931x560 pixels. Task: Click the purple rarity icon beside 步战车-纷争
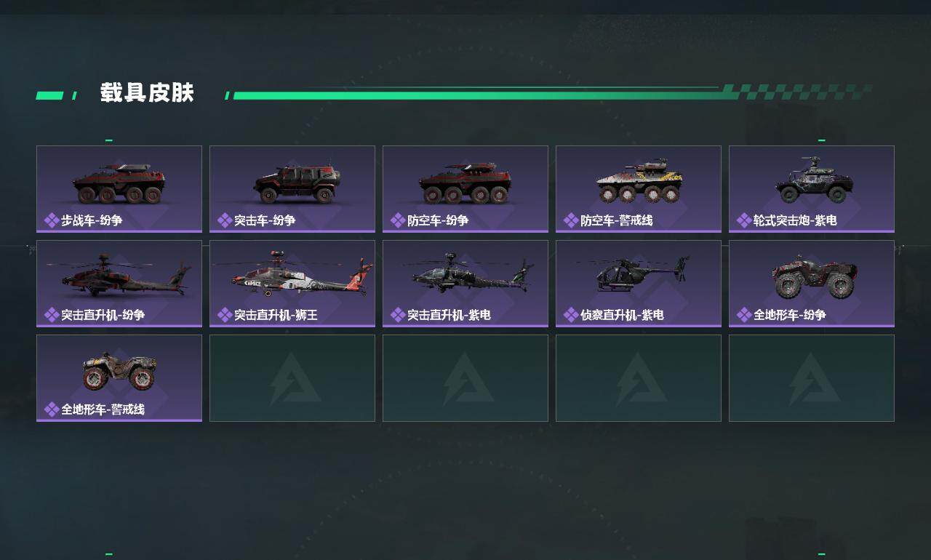point(52,220)
